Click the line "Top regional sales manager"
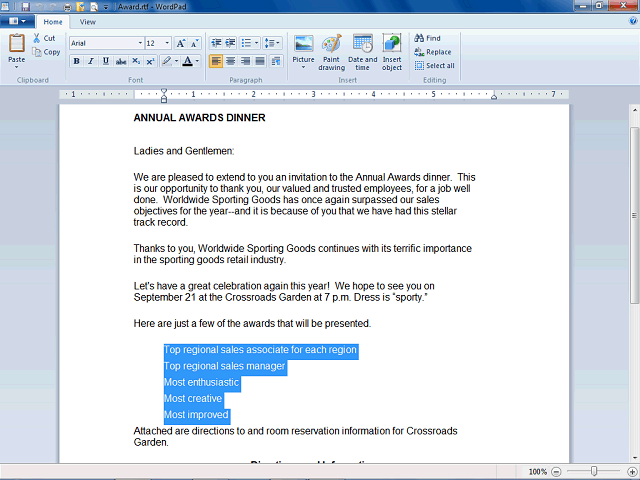Viewport: 640px width, 480px height. click(x=224, y=366)
